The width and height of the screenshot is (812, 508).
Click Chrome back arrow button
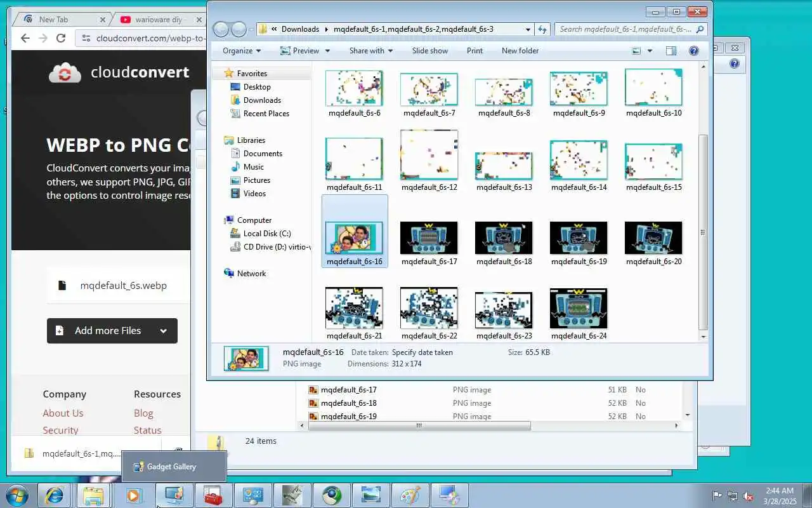(x=25, y=38)
